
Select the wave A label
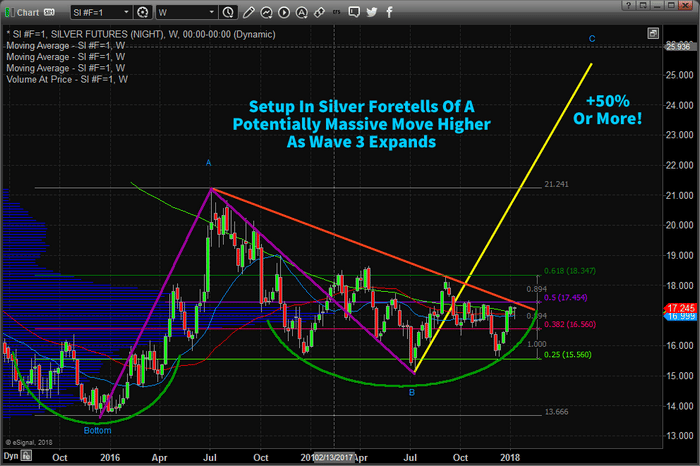coord(208,163)
